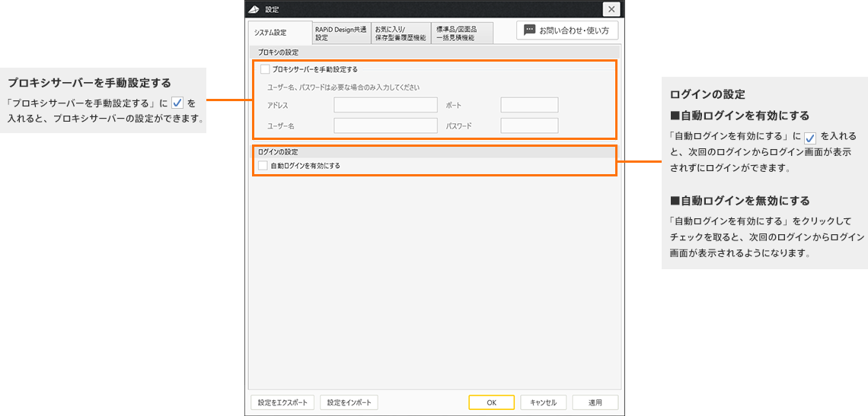Go to the 標準品/図面品一括見積機能 tab

click(462, 33)
